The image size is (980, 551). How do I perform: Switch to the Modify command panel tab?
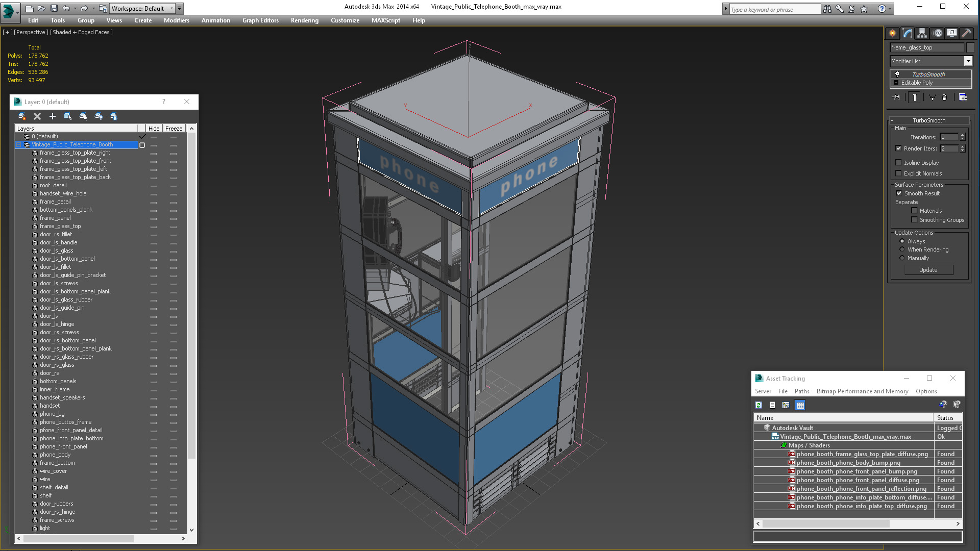[907, 33]
